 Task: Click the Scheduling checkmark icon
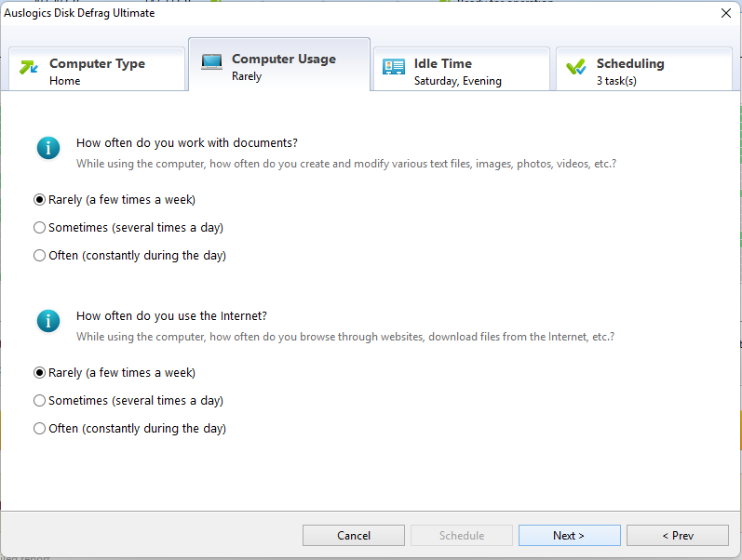(x=576, y=67)
